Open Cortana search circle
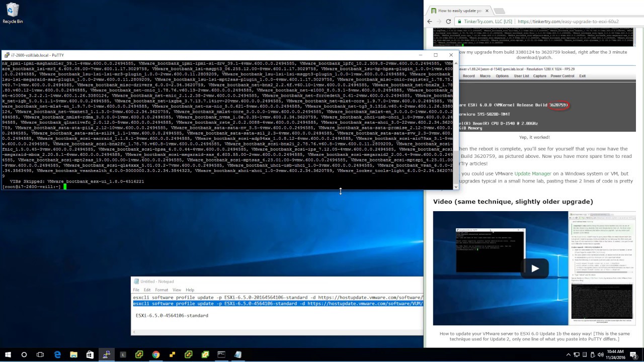Viewport: 644px width, 362px height. tap(24, 354)
